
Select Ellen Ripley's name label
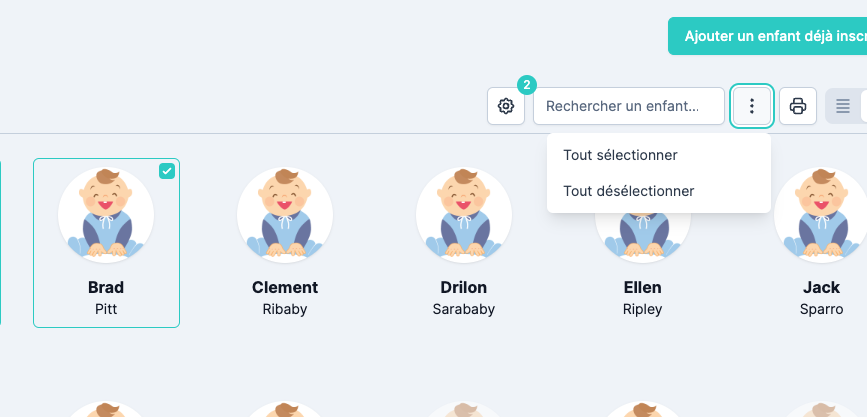point(642,288)
